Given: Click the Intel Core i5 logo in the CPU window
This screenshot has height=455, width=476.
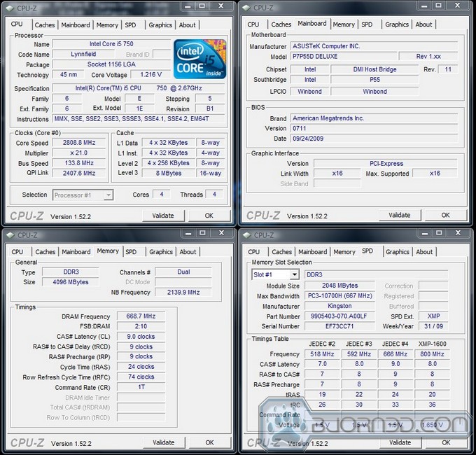Looking at the screenshot, I should [x=199, y=59].
